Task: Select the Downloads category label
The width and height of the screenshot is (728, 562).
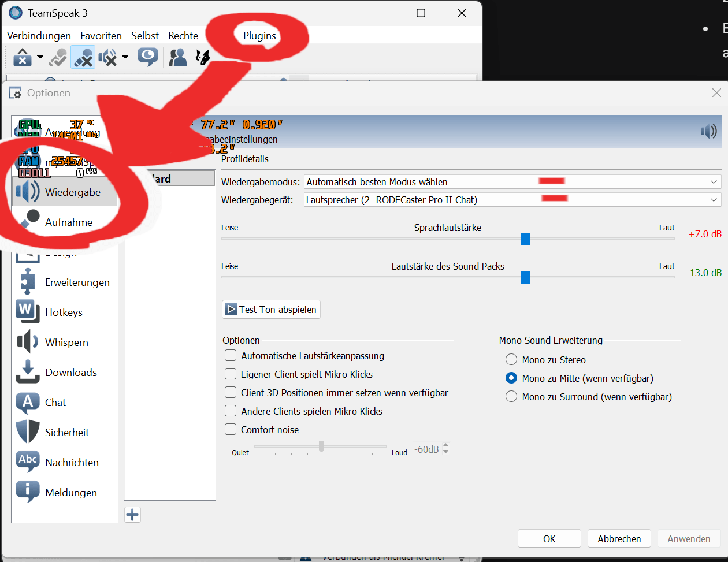Action: click(71, 373)
